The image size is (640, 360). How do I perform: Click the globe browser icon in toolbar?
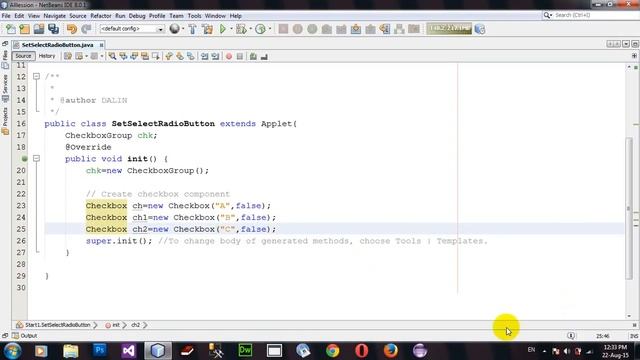click(175, 29)
